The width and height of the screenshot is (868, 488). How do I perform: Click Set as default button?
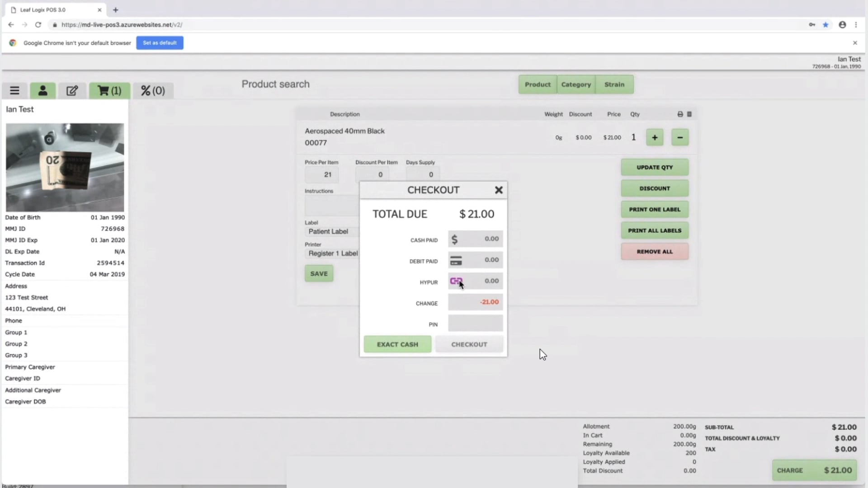coord(160,43)
